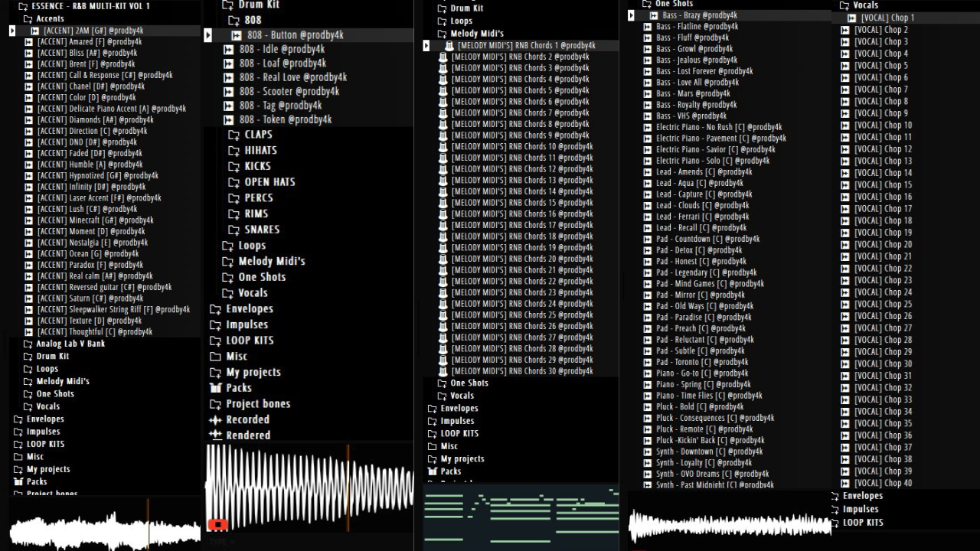The width and height of the screenshot is (980, 551).
Task: Choose the [ACCENT] Minecraft [G#] sample
Action: click(95, 220)
